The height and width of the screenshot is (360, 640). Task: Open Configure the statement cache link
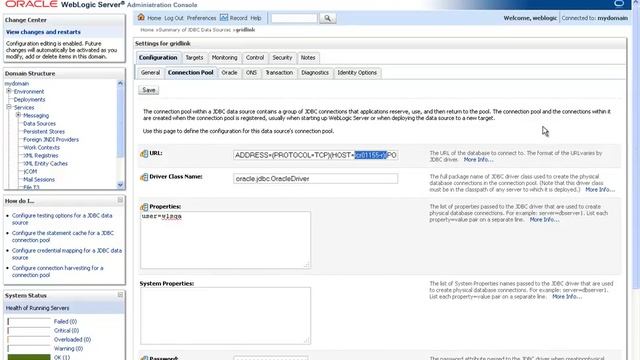[x=63, y=236]
